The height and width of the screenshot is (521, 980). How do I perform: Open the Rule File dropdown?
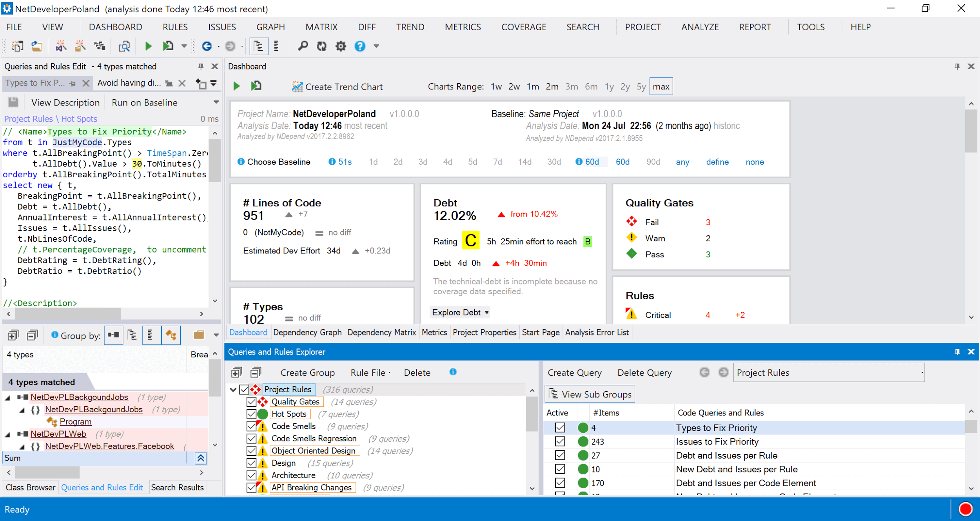click(370, 373)
